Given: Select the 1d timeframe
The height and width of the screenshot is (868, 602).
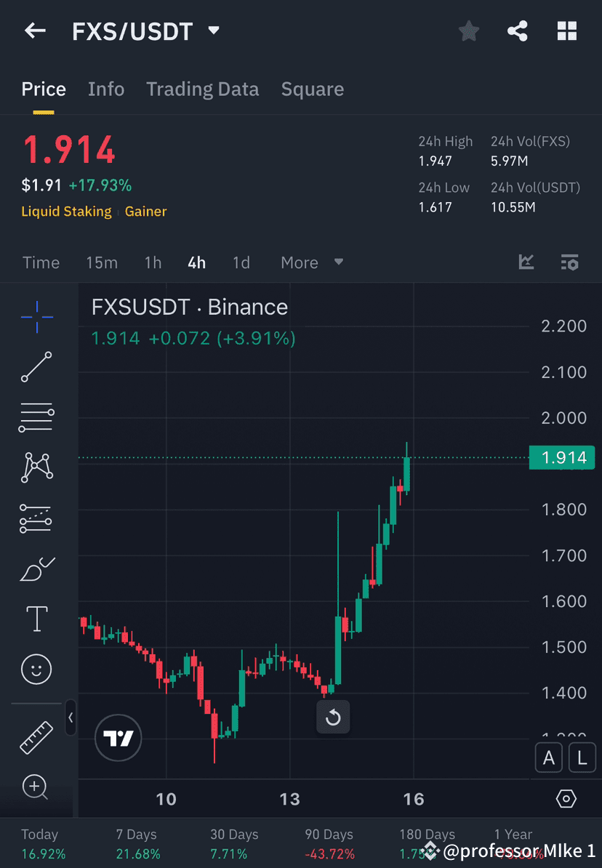Looking at the screenshot, I should pos(241,262).
